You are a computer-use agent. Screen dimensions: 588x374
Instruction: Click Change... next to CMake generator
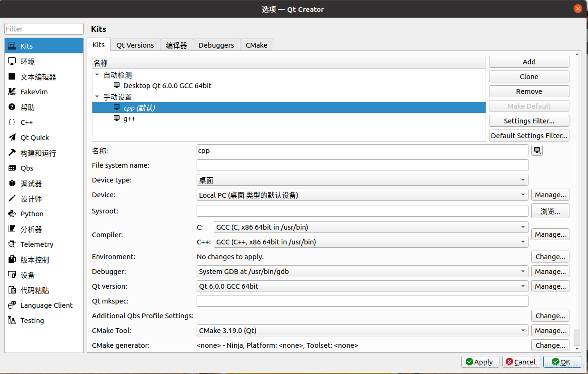[x=550, y=345]
